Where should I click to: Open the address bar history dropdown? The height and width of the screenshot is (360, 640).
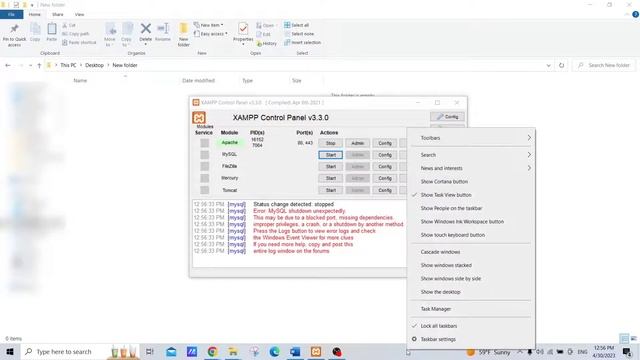(x=549, y=65)
